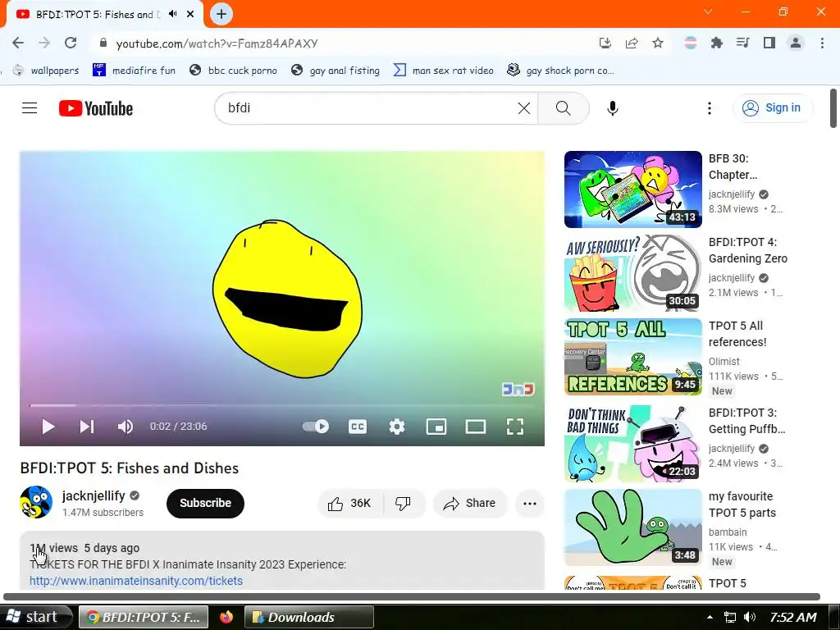Open inanimateinsanity.com tickets link

[136, 581]
